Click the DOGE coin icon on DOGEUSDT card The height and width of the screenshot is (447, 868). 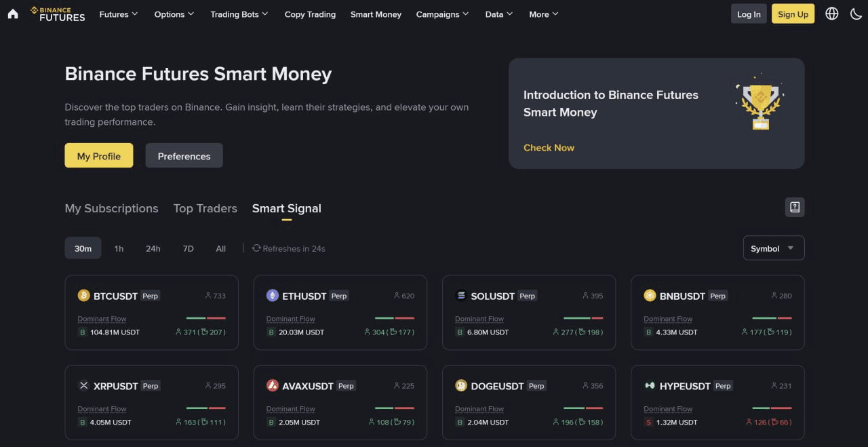(461, 385)
